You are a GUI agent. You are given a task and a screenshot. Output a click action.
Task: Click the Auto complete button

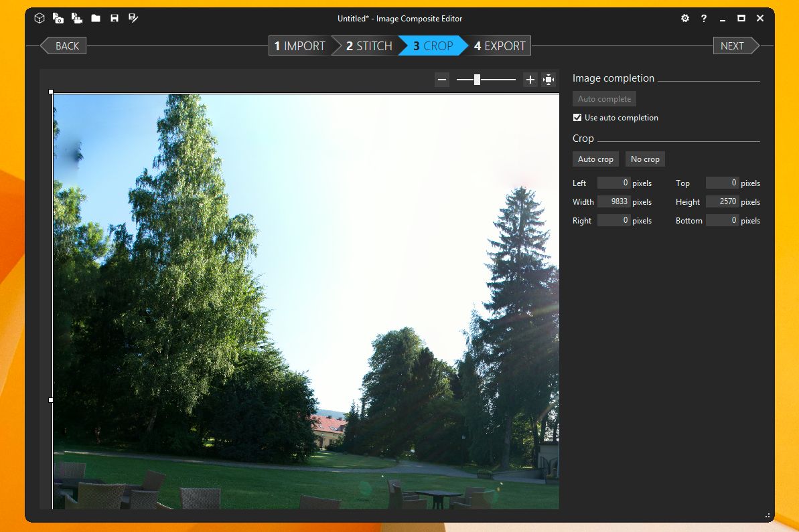click(x=604, y=99)
